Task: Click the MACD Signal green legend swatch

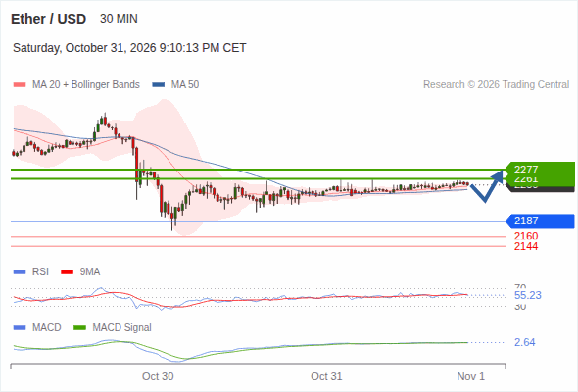Action: [79, 328]
